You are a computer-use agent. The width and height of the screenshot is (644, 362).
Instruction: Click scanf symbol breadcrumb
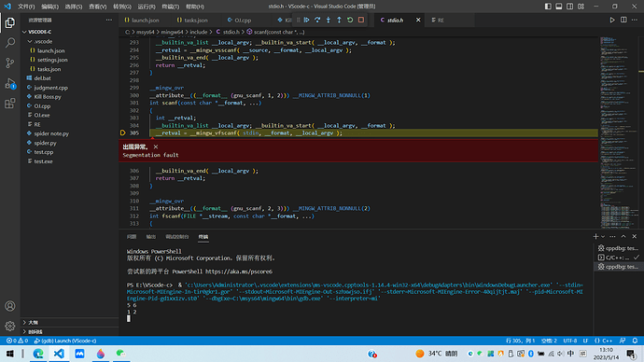(x=275, y=32)
